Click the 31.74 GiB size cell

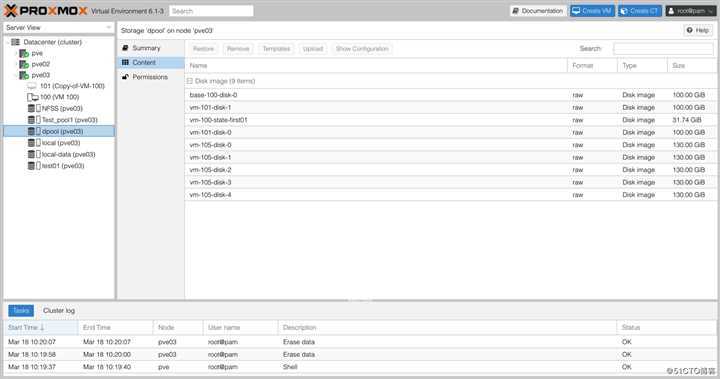(687, 120)
